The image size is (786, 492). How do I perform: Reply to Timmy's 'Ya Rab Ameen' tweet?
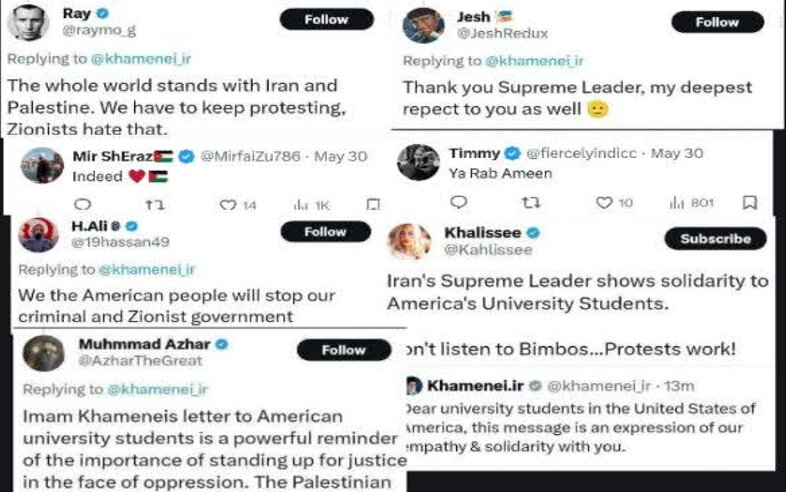(x=459, y=202)
